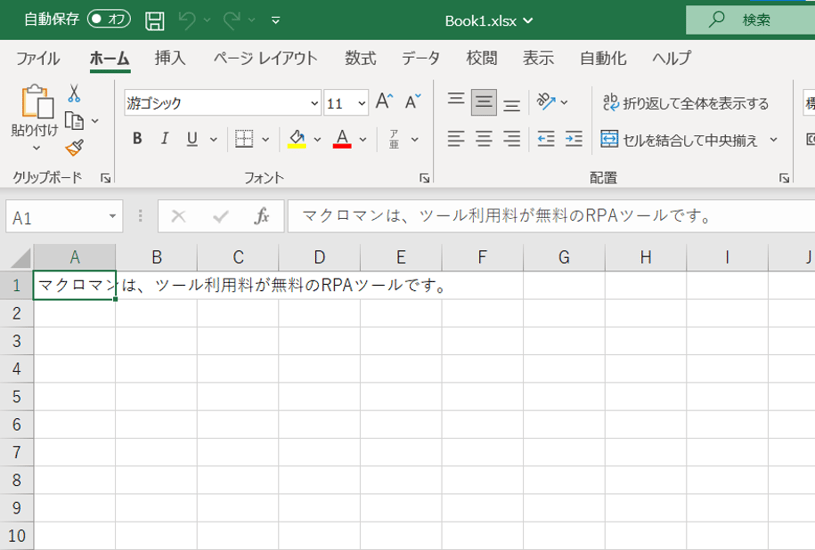Open the font color dropdown arrow

(363, 139)
